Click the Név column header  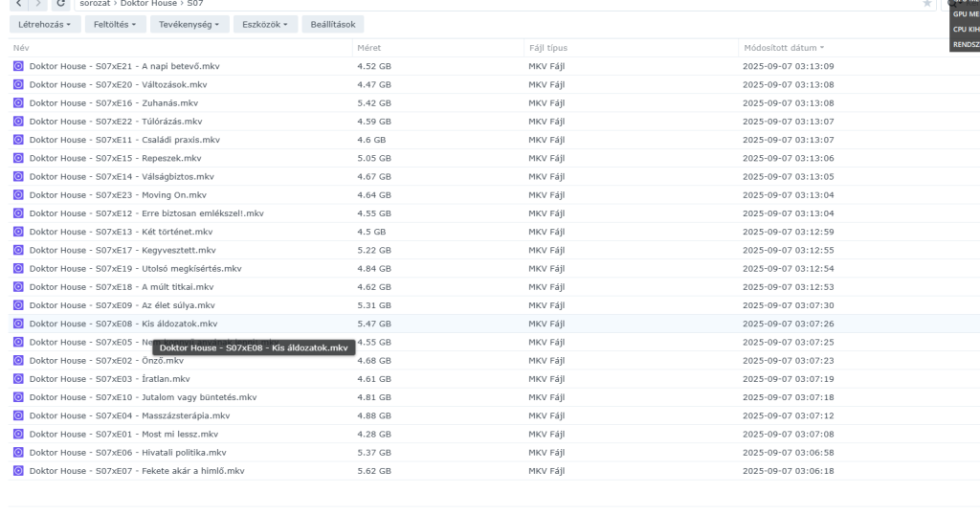(21, 47)
